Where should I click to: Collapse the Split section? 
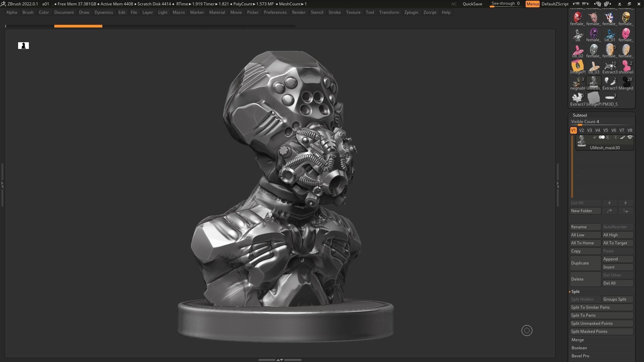click(x=575, y=292)
